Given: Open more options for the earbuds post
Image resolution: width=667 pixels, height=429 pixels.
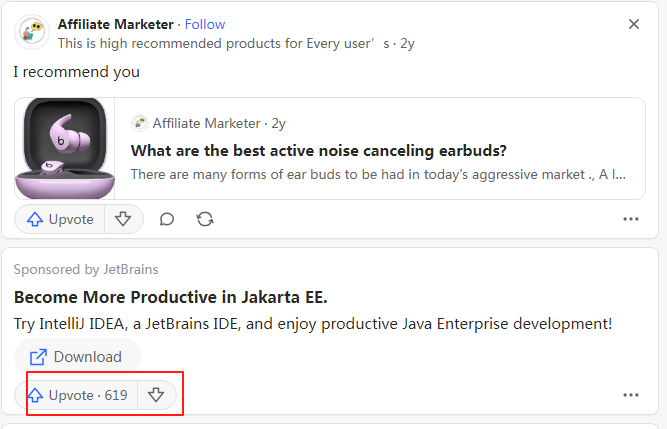Looking at the screenshot, I should tap(631, 219).
